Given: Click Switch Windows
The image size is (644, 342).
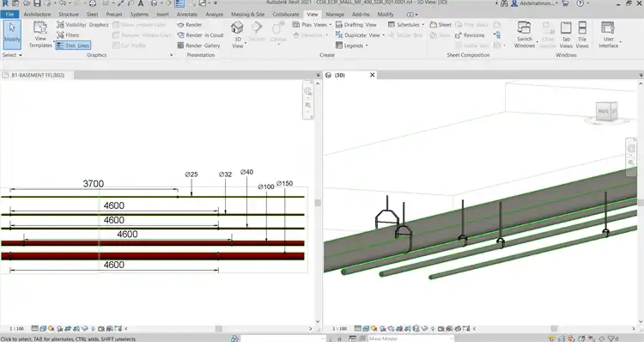Looking at the screenshot, I should point(525,34).
